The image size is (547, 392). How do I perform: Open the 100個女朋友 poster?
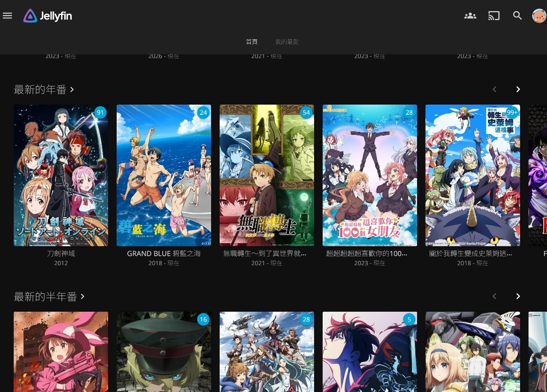click(x=370, y=176)
